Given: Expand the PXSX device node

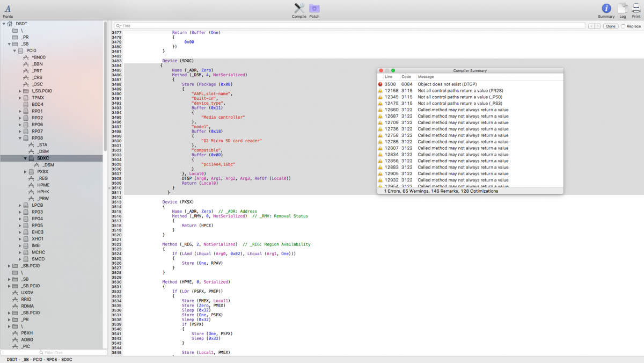Looking at the screenshot, I should 25,172.
